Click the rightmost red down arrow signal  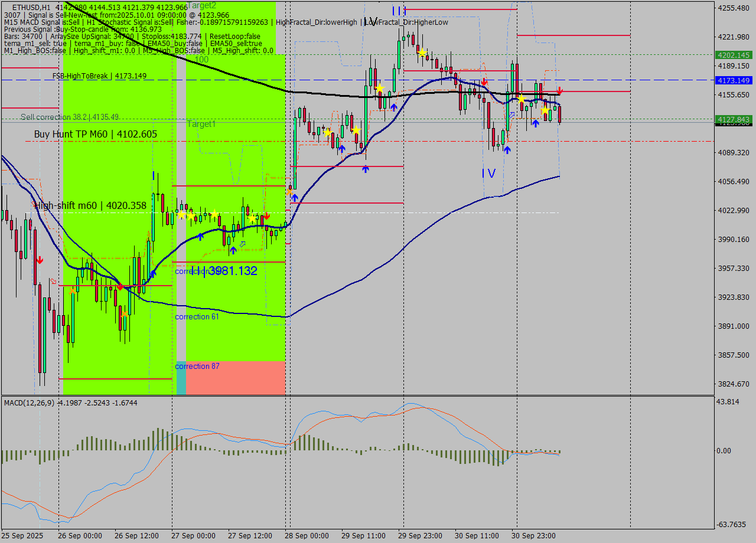point(559,91)
